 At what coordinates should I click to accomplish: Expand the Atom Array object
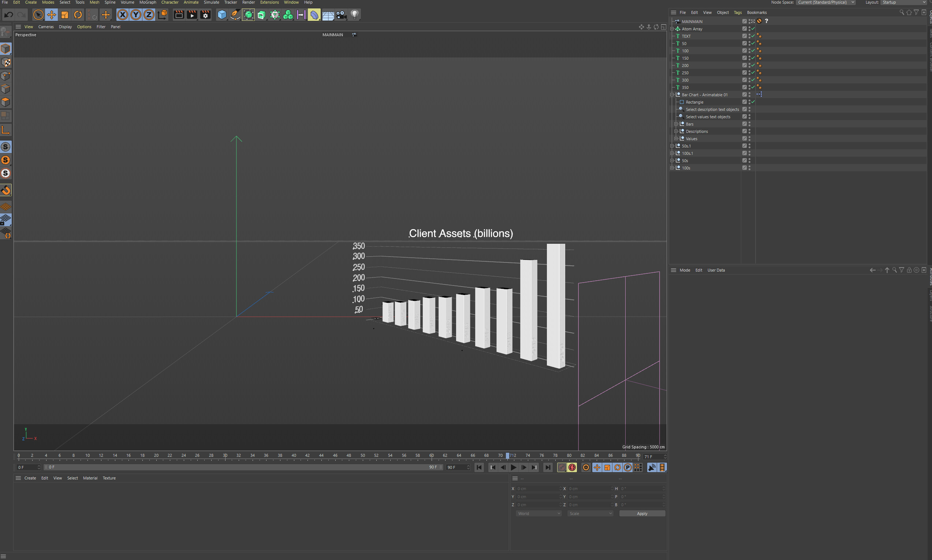[672, 29]
